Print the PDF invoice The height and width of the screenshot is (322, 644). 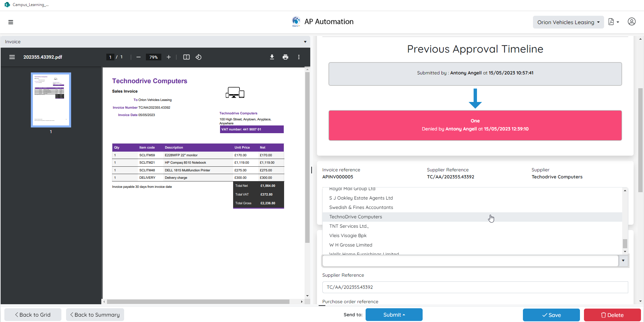pos(285,57)
